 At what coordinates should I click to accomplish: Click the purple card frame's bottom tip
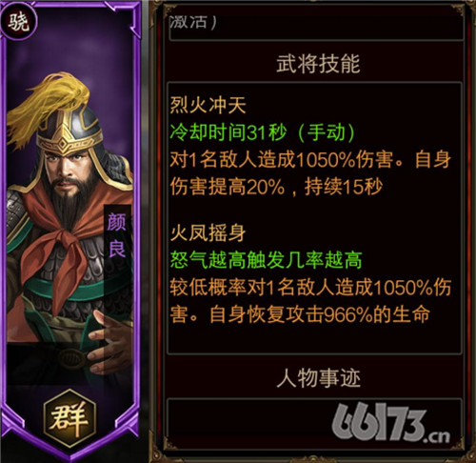[70, 453]
